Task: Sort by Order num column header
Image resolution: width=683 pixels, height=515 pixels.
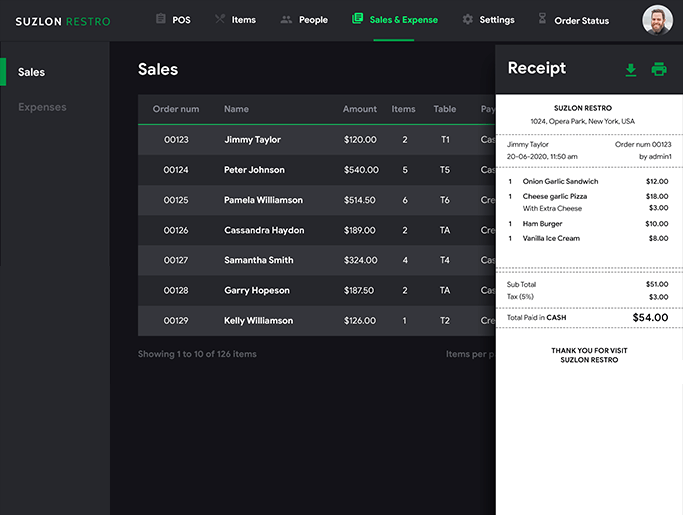Action: tap(176, 109)
